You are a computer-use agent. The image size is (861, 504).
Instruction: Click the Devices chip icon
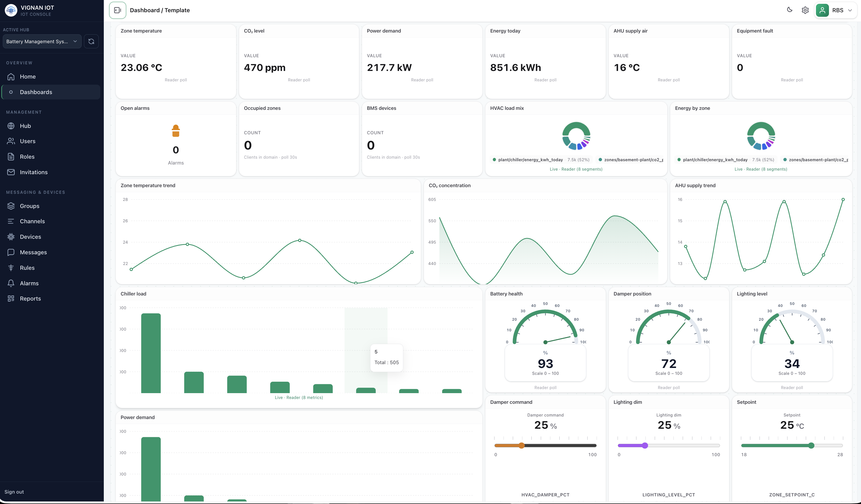tap(11, 237)
